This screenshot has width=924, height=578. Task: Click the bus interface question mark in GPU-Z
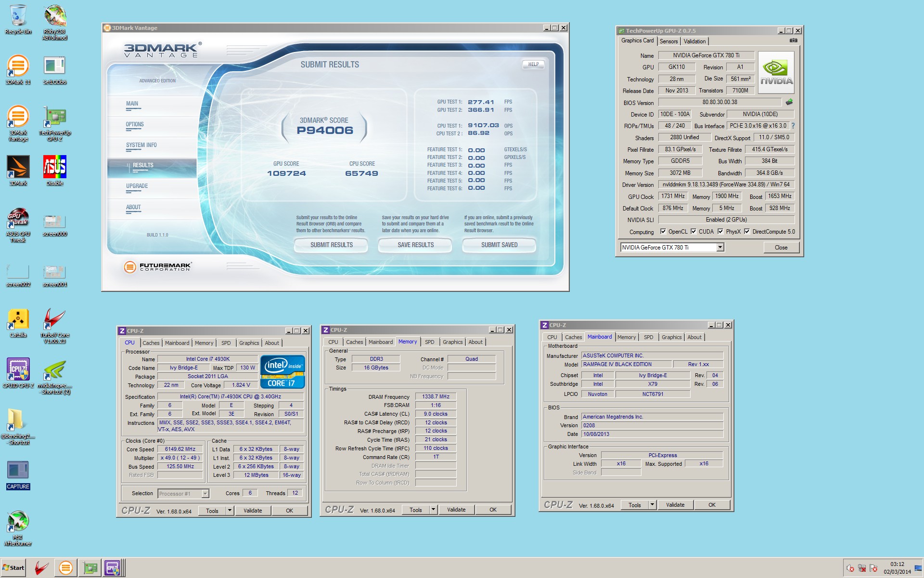pos(793,126)
